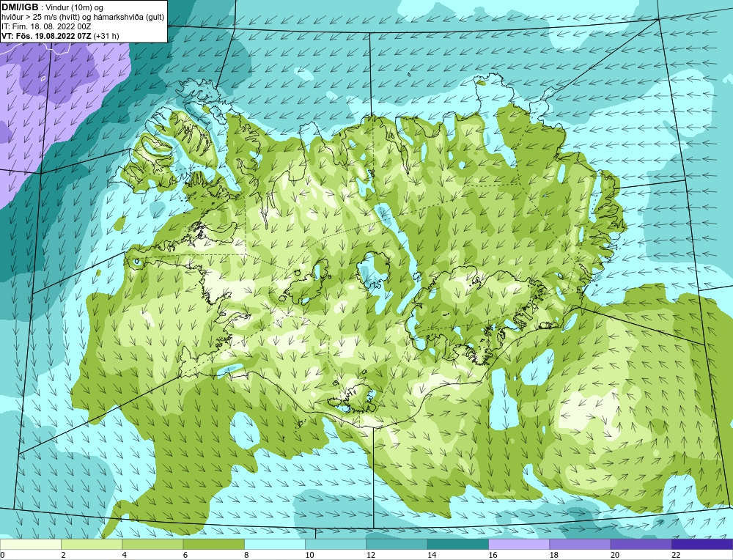Click the 'Vindur (10m) og' label

click(74, 7)
